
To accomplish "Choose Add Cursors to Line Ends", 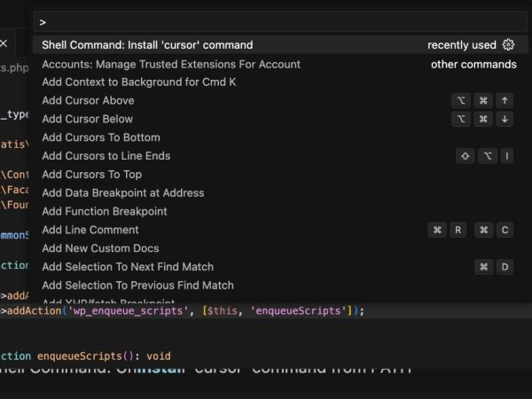I will coord(280,156).
